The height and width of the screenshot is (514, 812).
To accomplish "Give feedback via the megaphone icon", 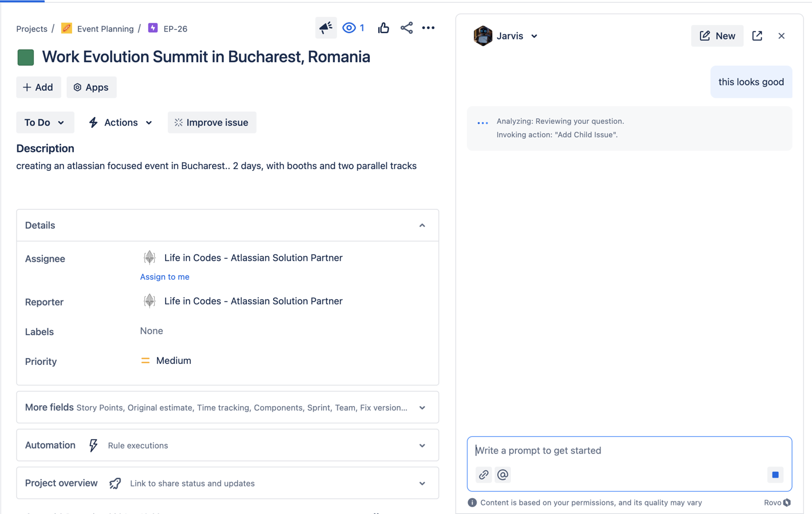I will (326, 27).
